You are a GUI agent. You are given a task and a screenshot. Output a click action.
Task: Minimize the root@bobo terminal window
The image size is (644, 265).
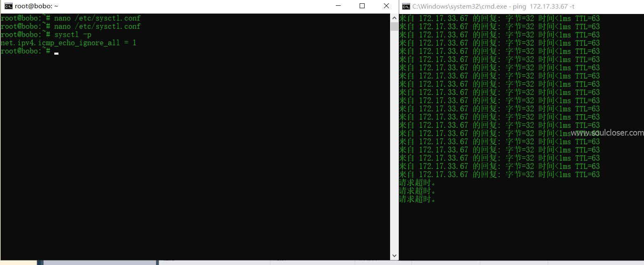coord(338,6)
